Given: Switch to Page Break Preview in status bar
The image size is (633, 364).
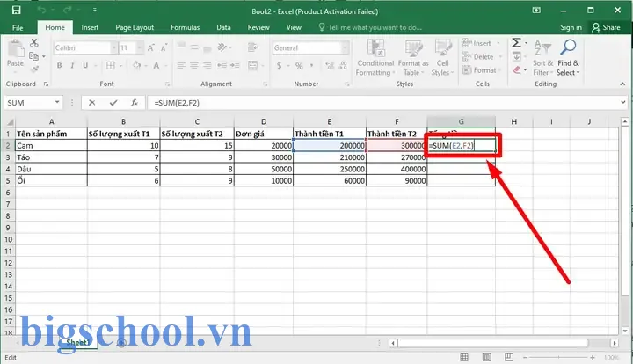Looking at the screenshot, I should [x=509, y=357].
